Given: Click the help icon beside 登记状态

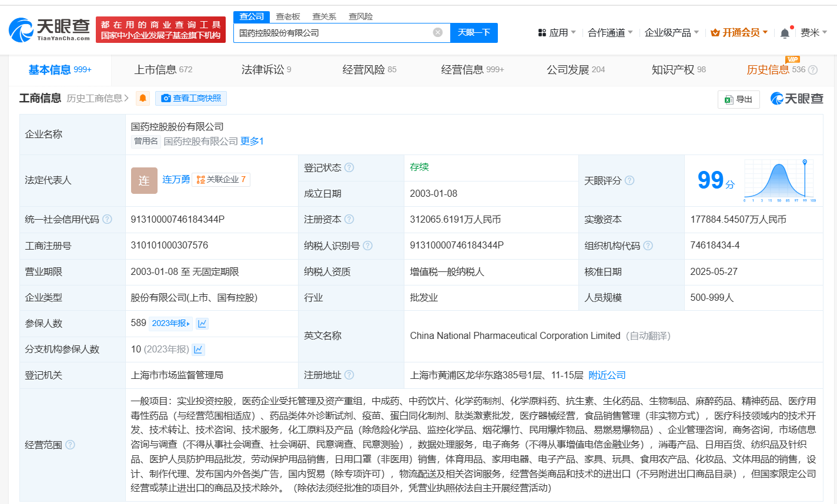Looking at the screenshot, I should pos(349,167).
